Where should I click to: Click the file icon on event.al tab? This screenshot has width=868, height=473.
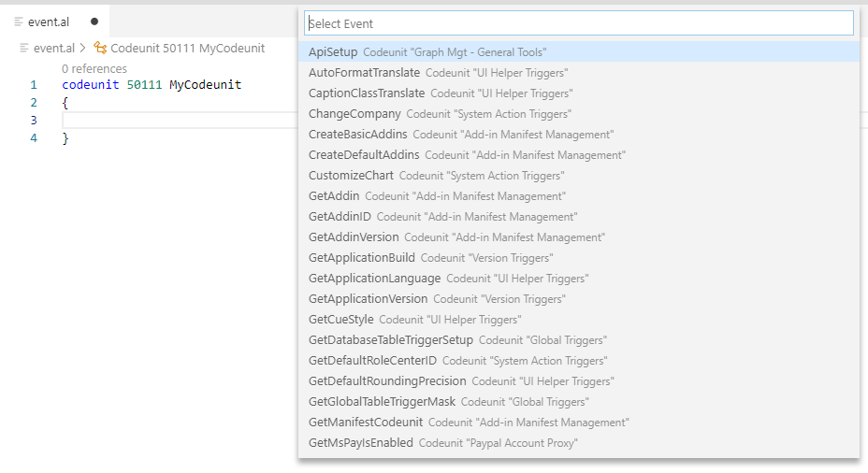point(19,21)
